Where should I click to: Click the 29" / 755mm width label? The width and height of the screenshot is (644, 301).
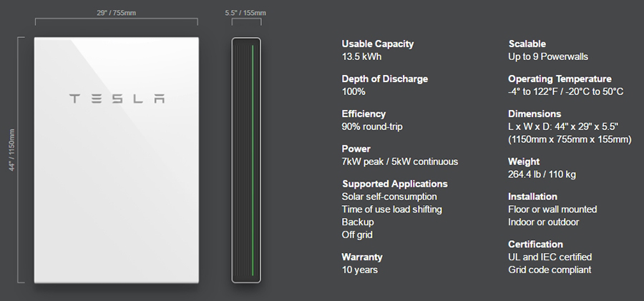click(x=116, y=13)
